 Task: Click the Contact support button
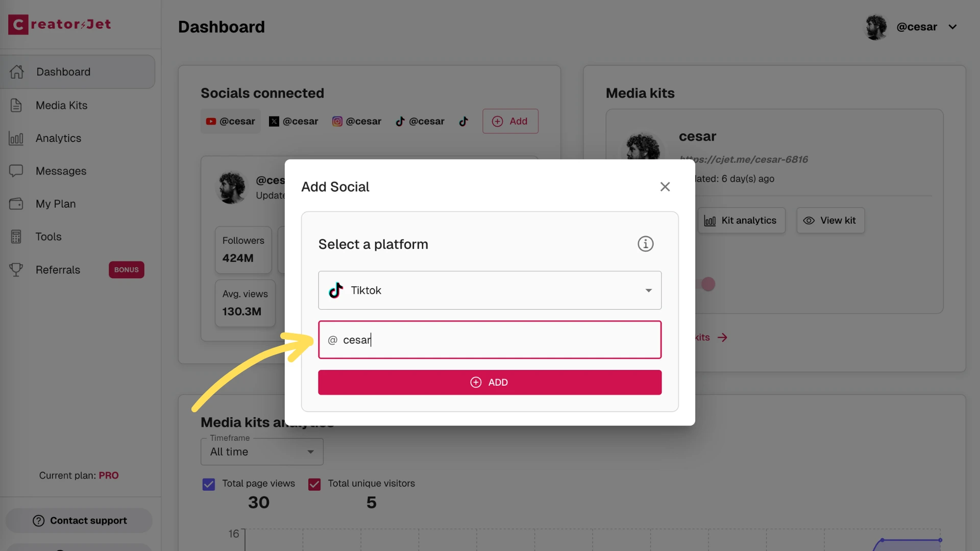pos(79,520)
